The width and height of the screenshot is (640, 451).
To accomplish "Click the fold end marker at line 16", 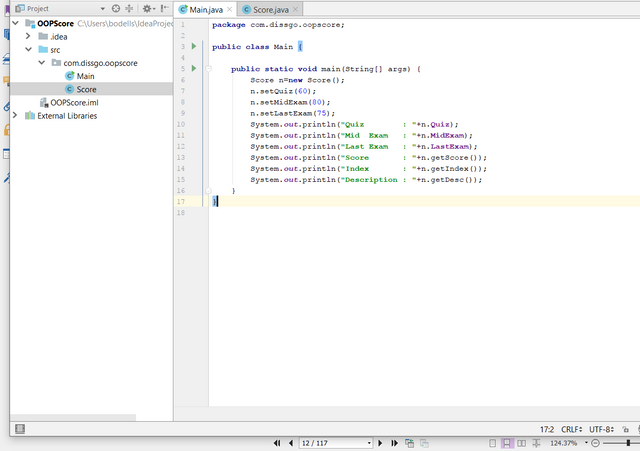I will [209, 190].
